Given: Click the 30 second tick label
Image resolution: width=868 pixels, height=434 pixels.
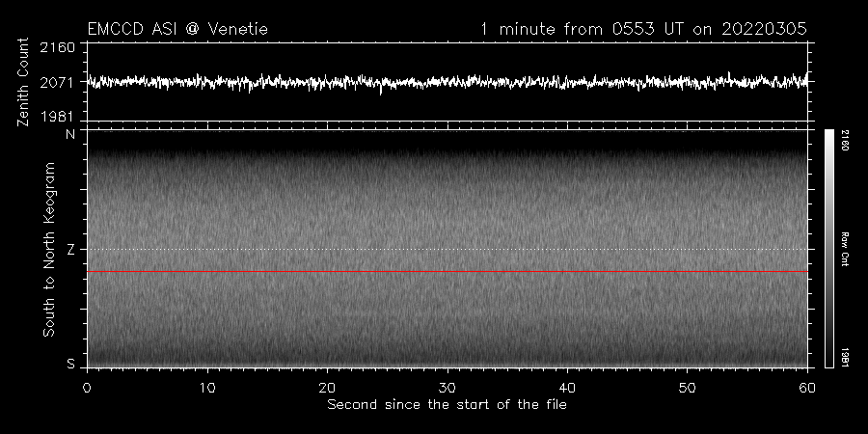Looking at the screenshot, I should tap(448, 388).
